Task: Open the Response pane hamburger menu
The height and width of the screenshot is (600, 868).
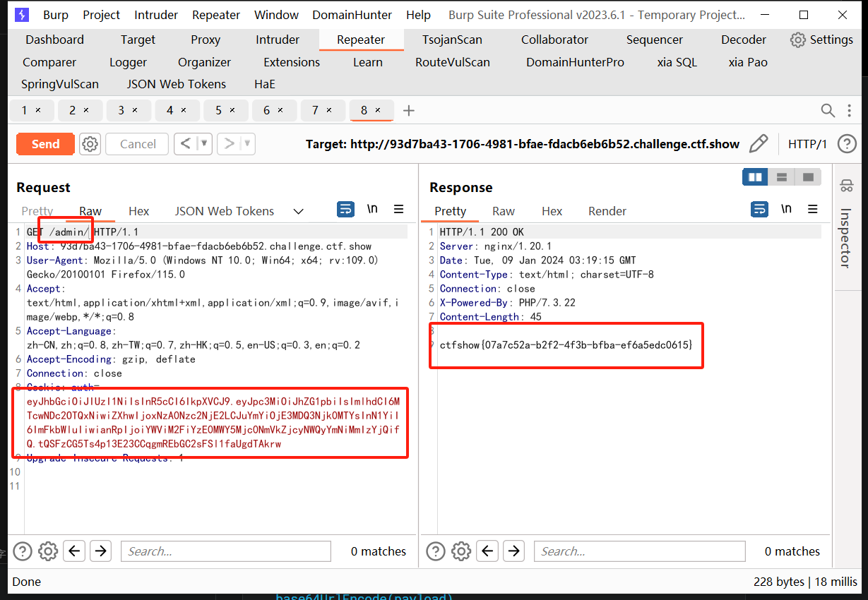Action: pyautogui.click(x=813, y=210)
